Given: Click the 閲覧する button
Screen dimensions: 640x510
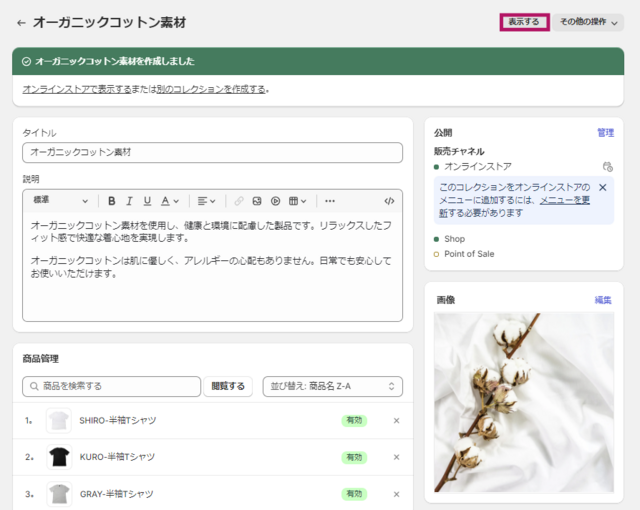Looking at the screenshot, I should point(229,386).
